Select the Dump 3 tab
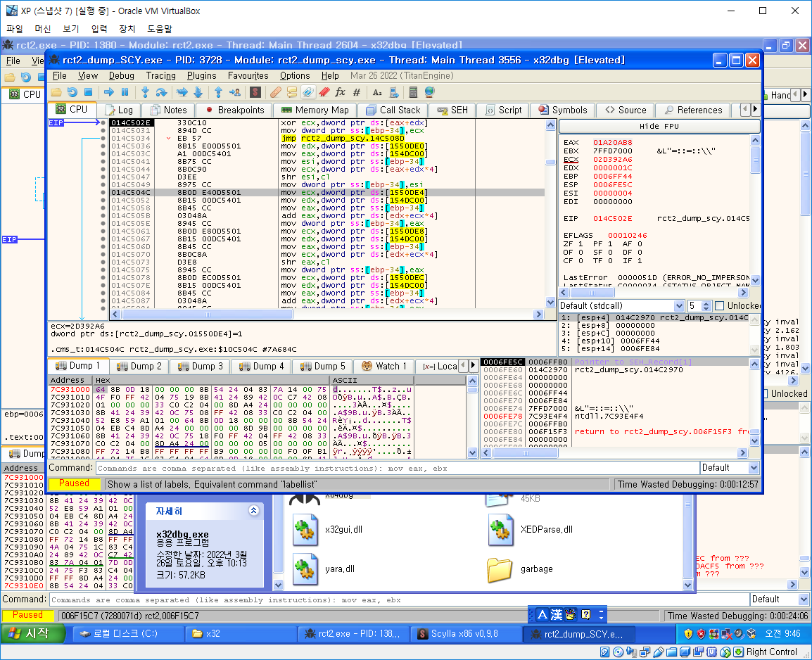Image resolution: width=812 pixels, height=660 pixels. pyautogui.click(x=200, y=366)
